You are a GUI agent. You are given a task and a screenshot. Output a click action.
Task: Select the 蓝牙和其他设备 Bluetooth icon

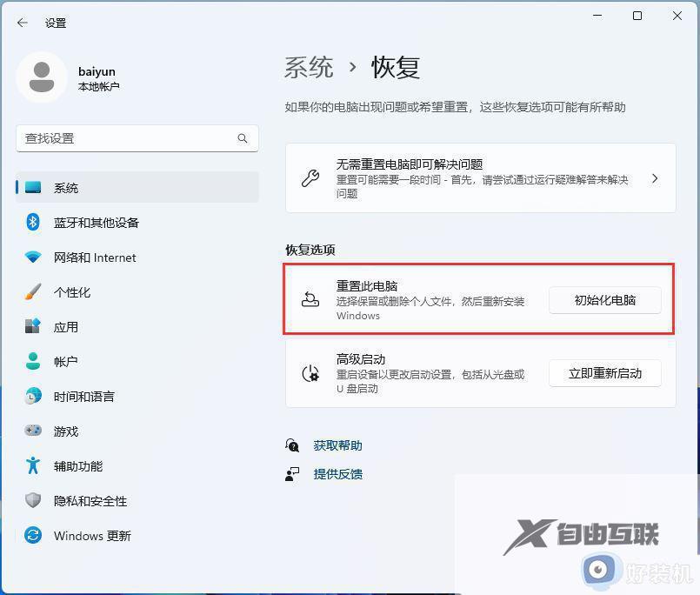coord(33,223)
